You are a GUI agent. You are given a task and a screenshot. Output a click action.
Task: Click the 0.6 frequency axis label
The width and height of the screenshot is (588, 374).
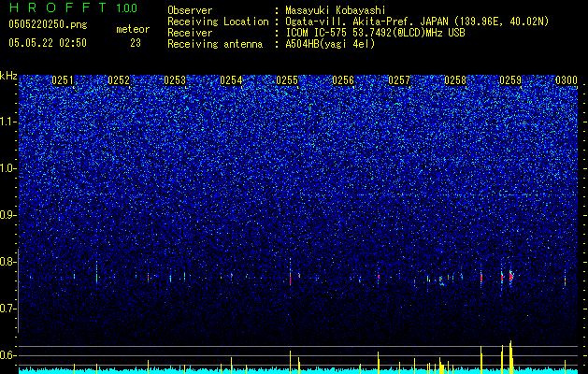click(x=8, y=355)
